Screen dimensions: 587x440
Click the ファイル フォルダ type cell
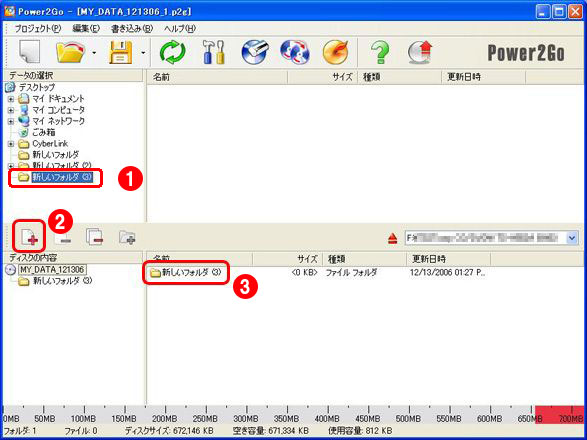pos(351,273)
